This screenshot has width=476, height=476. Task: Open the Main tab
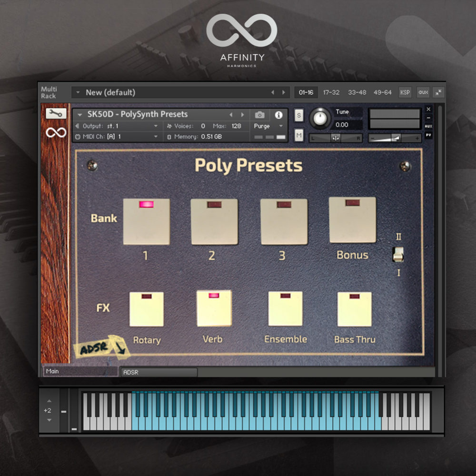coord(80,371)
